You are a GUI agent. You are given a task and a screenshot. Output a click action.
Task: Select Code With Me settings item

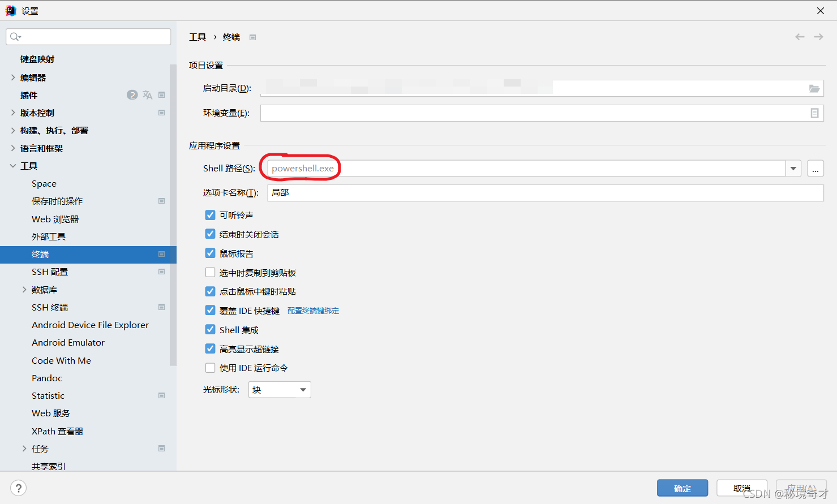[61, 360]
